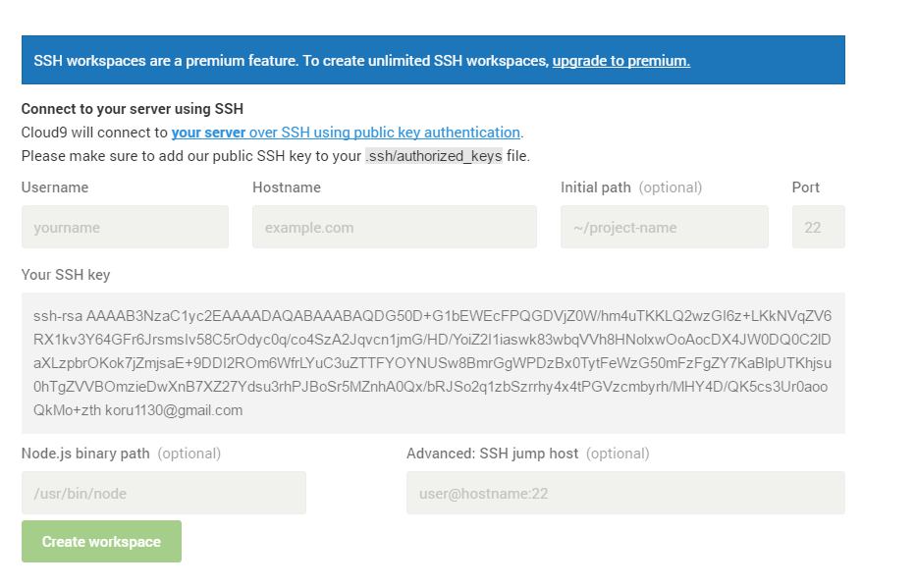Click the 'Username' field label
The width and height of the screenshot is (916, 588).
55,187
